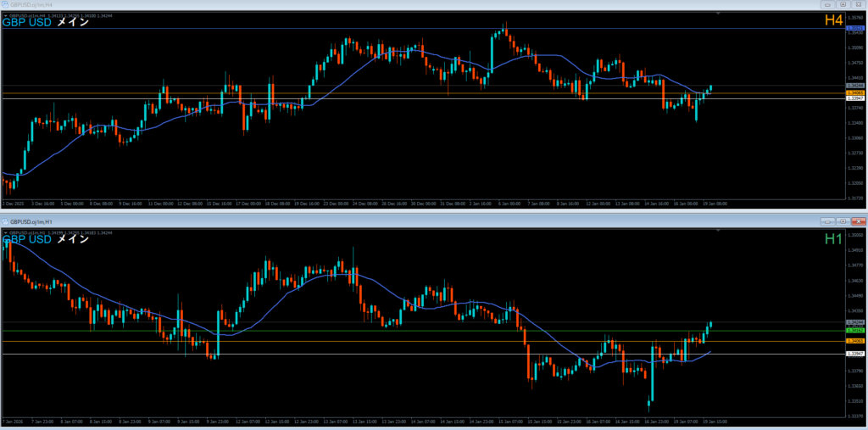
Task: Click the GBP USD label in H1 chart
Action: [27, 239]
